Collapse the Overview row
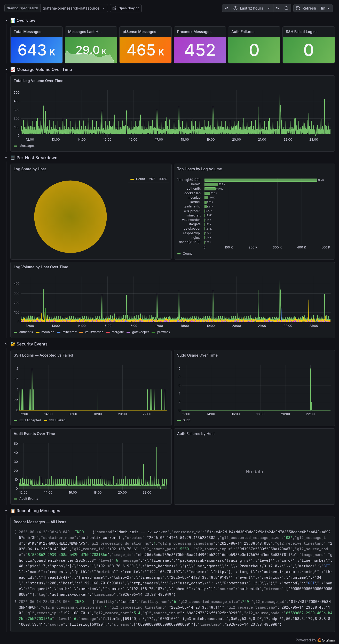The image size is (339, 644). [x=6, y=21]
